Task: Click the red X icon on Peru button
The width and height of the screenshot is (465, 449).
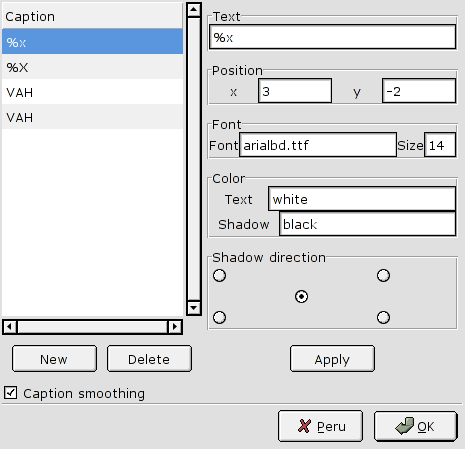Action: click(304, 426)
